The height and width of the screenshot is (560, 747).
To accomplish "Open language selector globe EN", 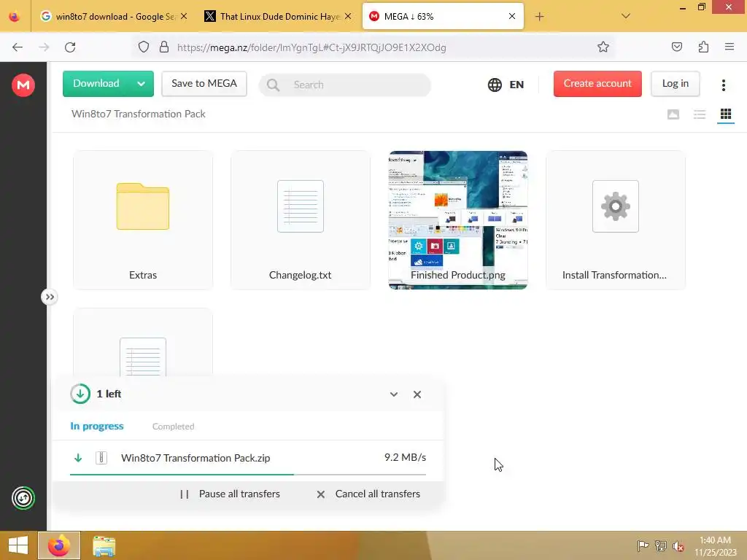I will tap(506, 85).
